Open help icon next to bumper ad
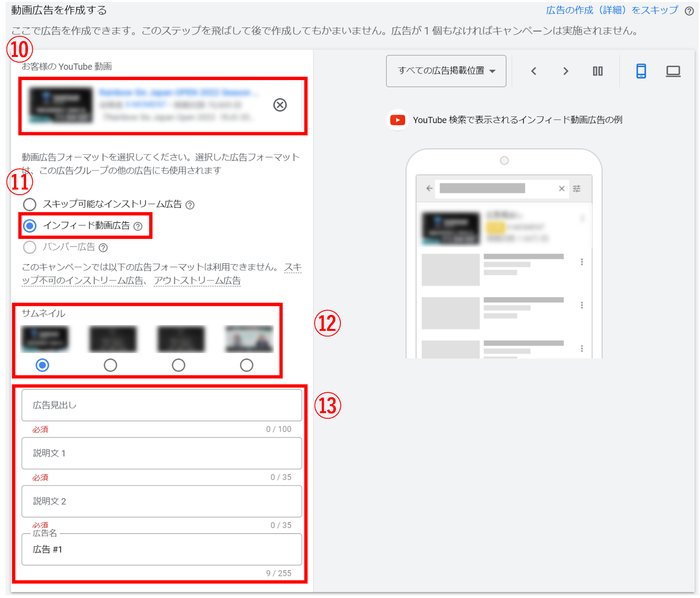This screenshot has width=700, height=598. click(x=103, y=248)
